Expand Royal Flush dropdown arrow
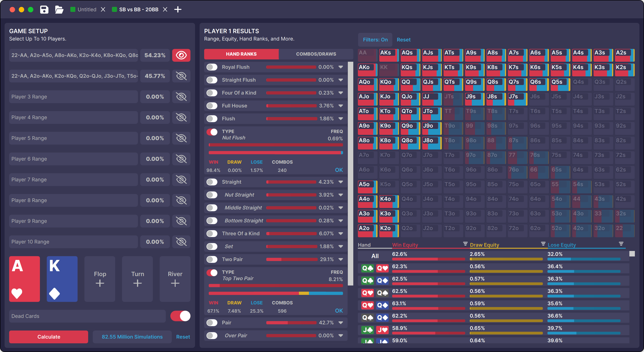This screenshot has height=352, width=644. tap(341, 67)
